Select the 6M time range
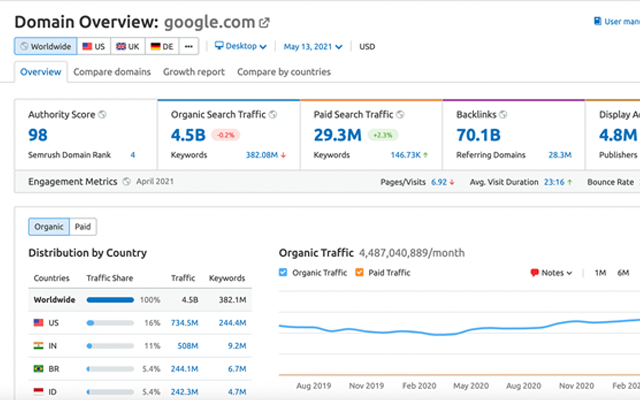The height and width of the screenshot is (400, 640). click(x=623, y=273)
